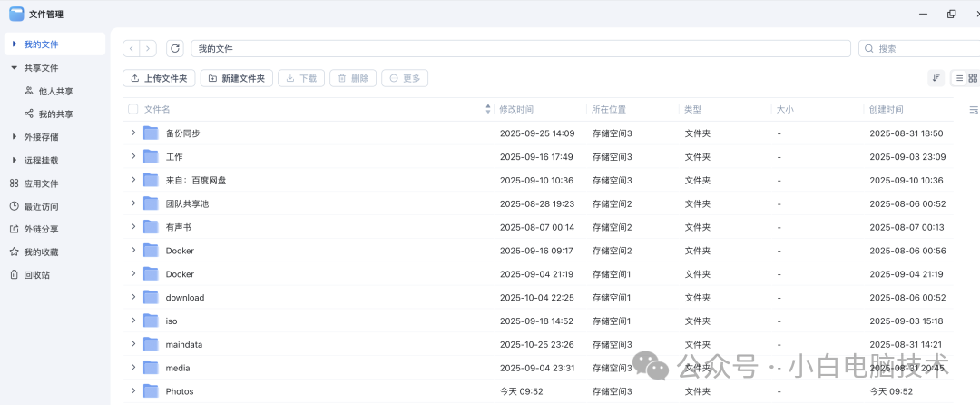Expand the 远程挂载 sidebar section
980x405 pixels.
pyautogui.click(x=15, y=160)
